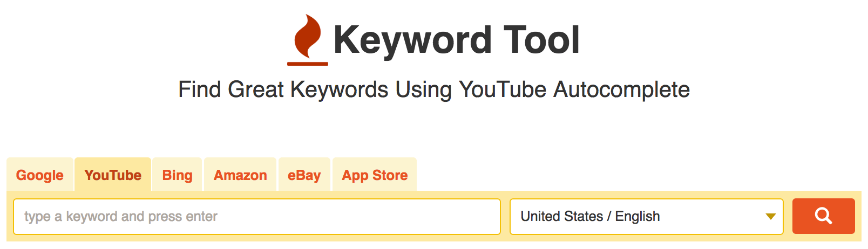Image resolution: width=868 pixels, height=249 pixels.
Task: Open the United States / English dropdown
Action: tap(647, 217)
